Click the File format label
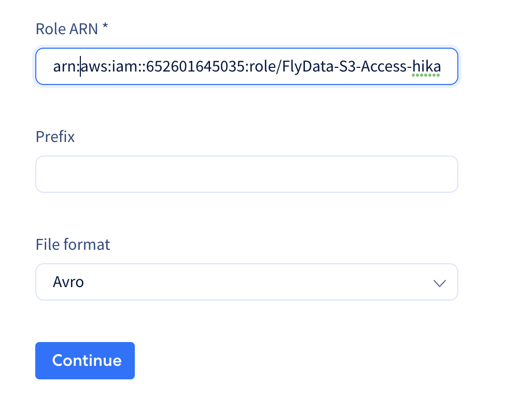The image size is (532, 398). coord(73,244)
